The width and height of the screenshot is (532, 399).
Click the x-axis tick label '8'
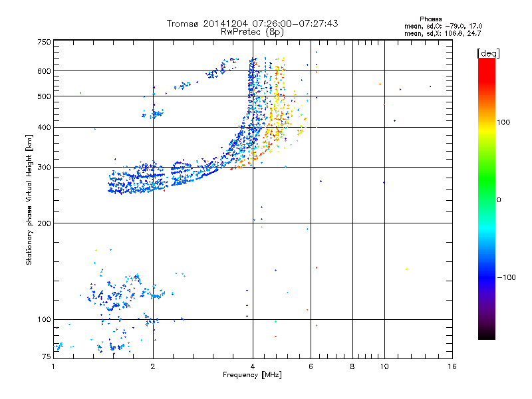click(352, 366)
